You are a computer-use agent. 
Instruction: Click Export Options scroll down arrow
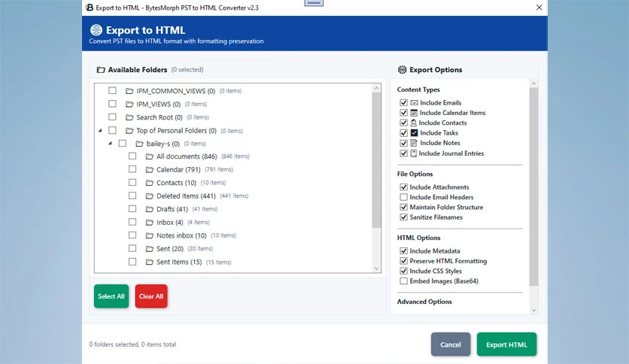tap(533, 310)
